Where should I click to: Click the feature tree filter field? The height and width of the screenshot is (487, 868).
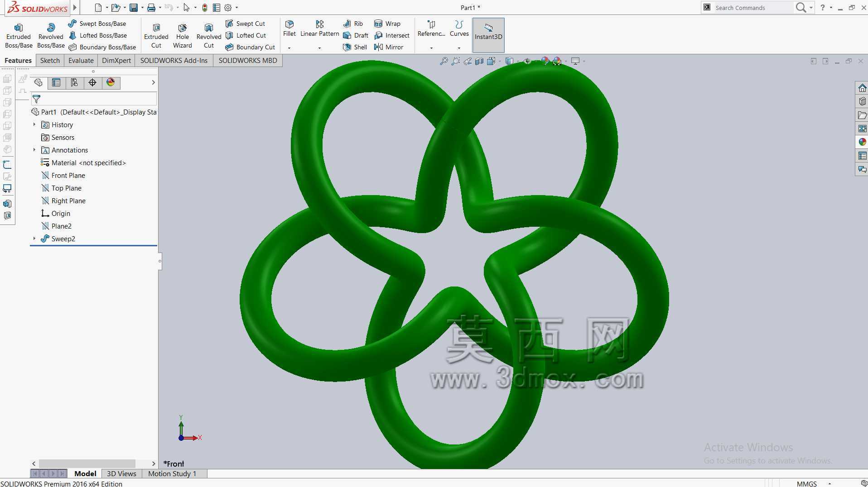[94, 99]
